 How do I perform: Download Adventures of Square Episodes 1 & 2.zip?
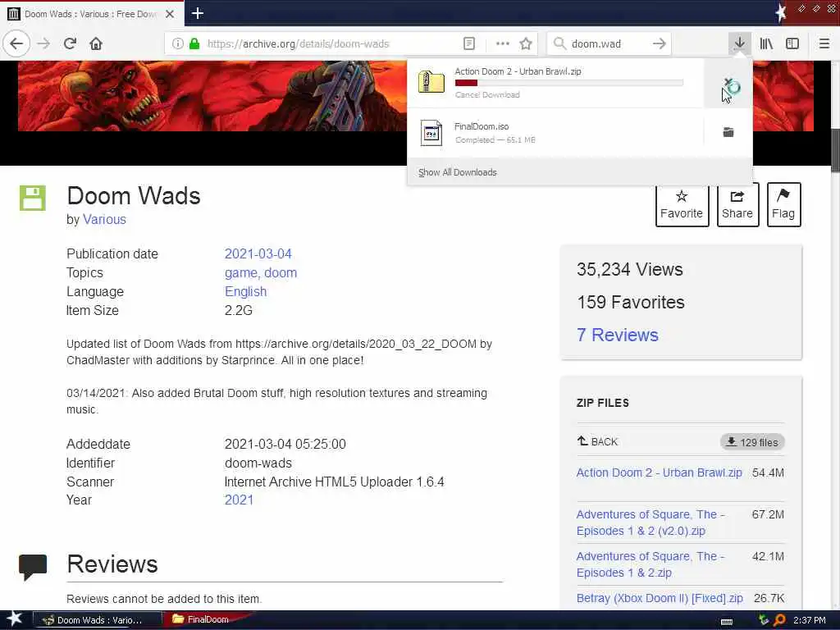click(x=651, y=564)
